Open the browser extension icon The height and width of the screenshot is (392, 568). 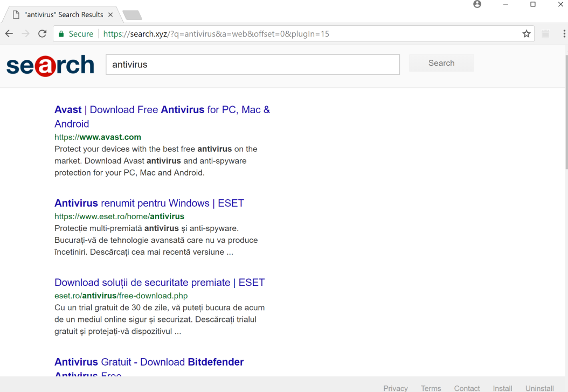[545, 34]
